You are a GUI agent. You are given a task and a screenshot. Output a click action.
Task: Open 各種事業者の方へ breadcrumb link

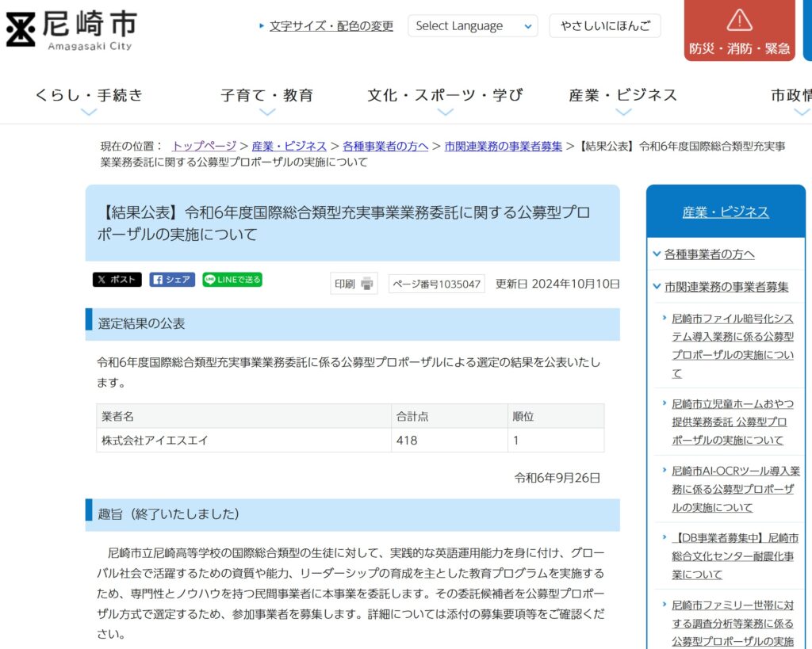(x=385, y=146)
